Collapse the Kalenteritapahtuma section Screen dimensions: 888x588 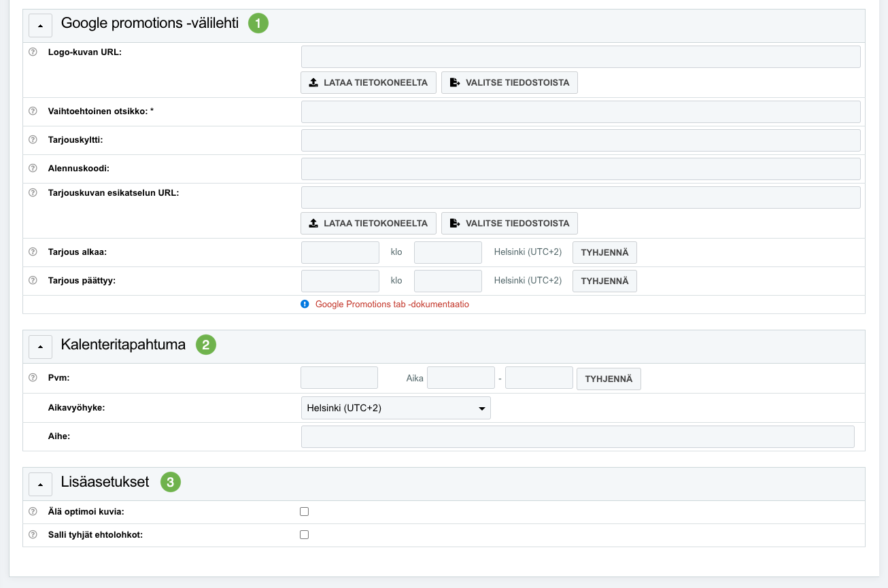[x=40, y=347]
